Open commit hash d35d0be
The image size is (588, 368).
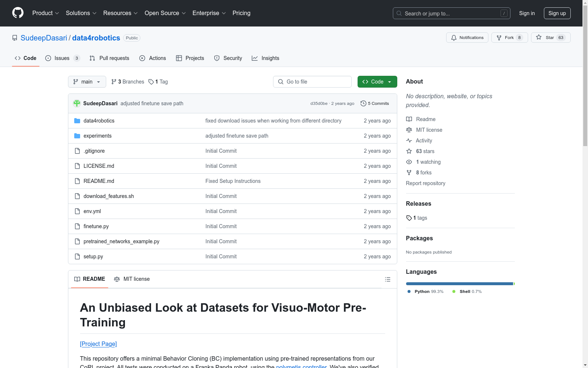pos(319,103)
